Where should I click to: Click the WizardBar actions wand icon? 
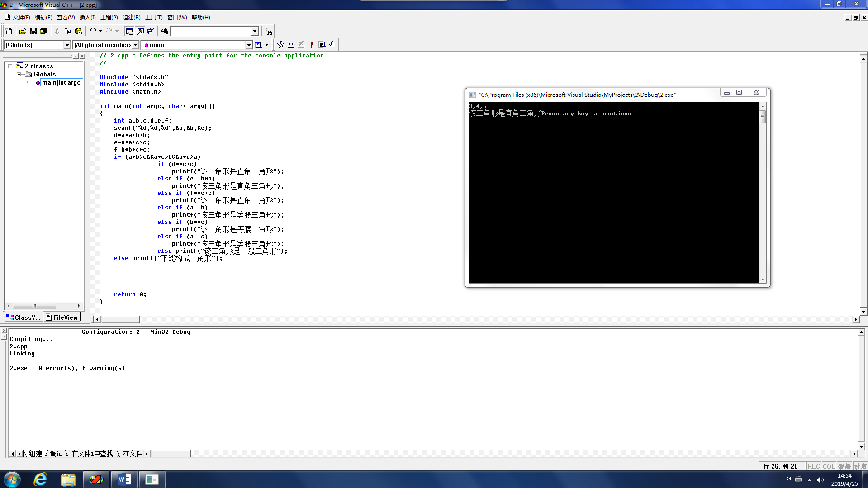[x=258, y=45]
